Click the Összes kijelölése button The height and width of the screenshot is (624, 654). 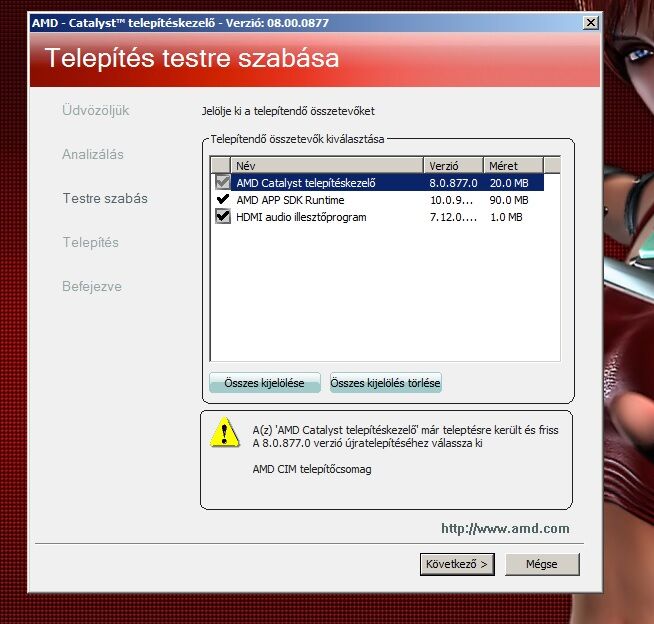coord(265,382)
